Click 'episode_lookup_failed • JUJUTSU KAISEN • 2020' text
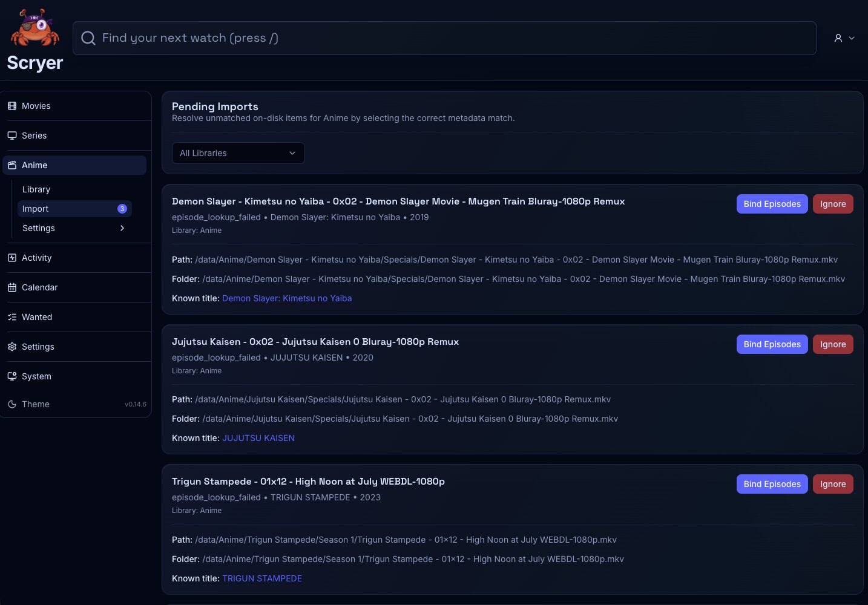 [272, 358]
